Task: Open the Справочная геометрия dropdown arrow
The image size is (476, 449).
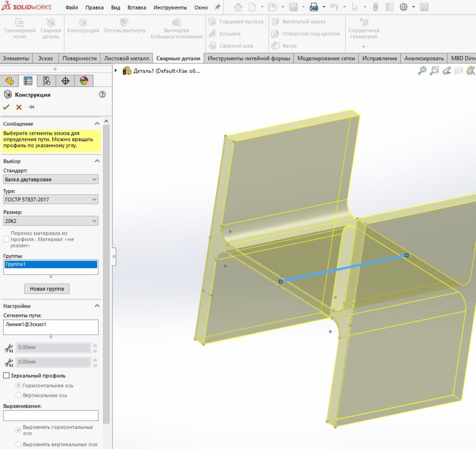Action: tap(363, 47)
